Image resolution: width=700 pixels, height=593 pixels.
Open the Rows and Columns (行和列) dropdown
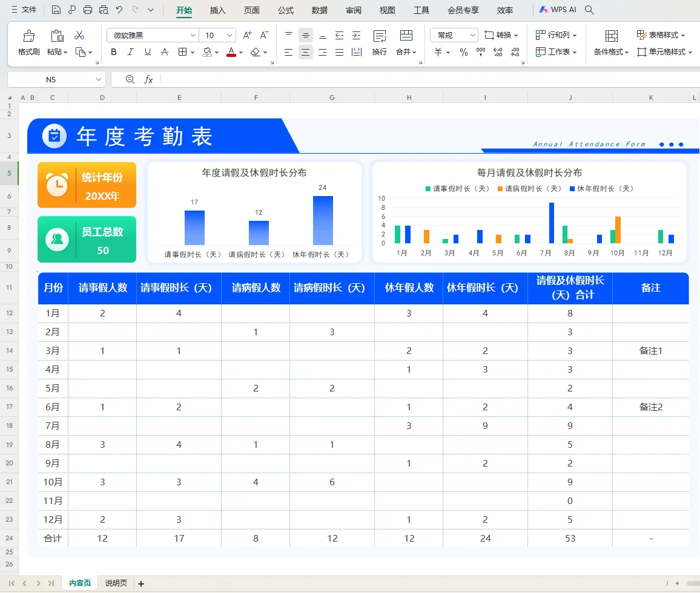pos(556,35)
